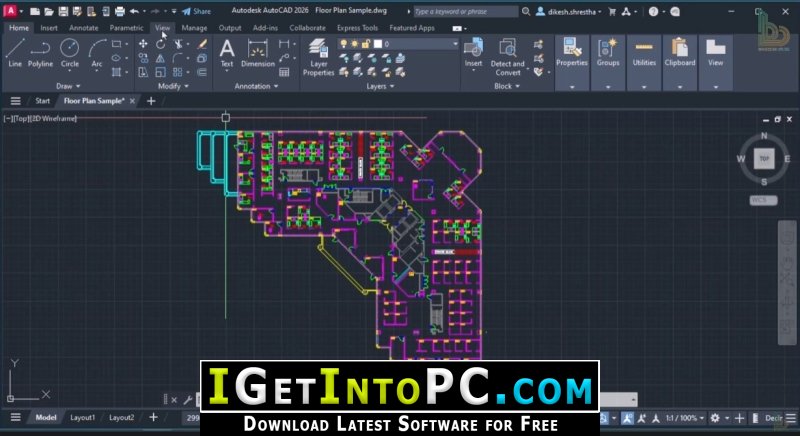Toggle layer on/off lightbulb icon
Viewport: 800px width, 436px height.
click(344, 44)
